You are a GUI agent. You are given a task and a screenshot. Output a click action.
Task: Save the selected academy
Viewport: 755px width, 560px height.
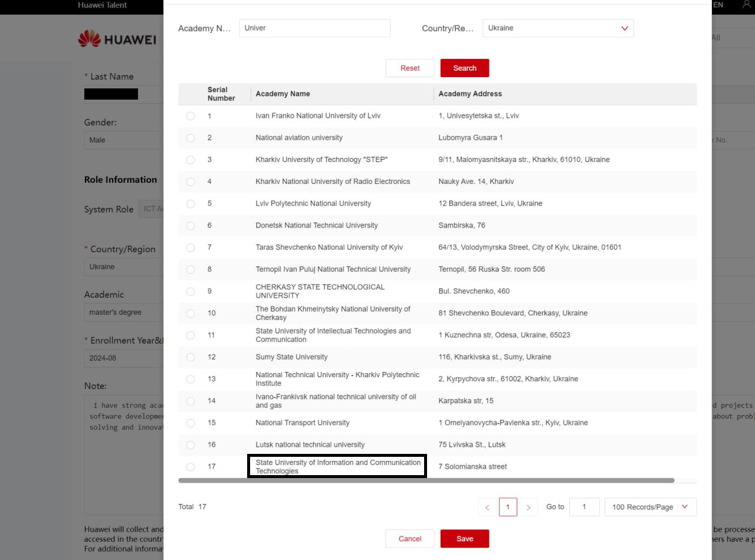(464, 539)
